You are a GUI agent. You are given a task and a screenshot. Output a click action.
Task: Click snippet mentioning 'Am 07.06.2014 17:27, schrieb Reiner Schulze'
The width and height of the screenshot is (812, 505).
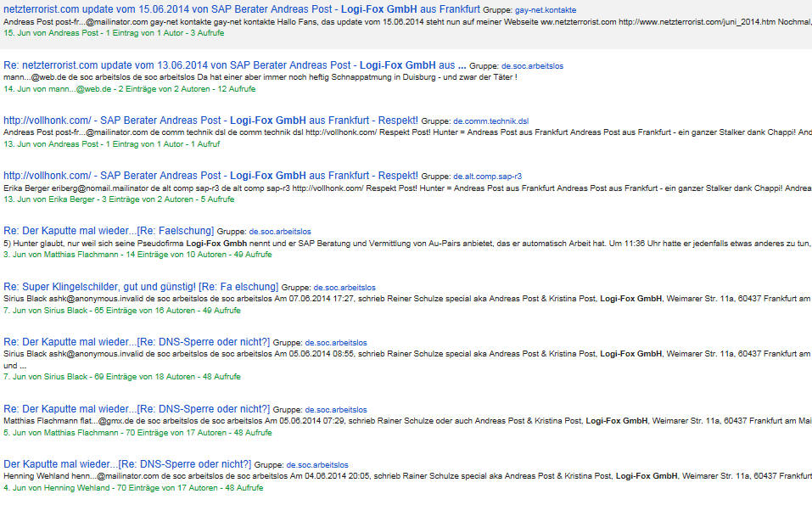407,299
